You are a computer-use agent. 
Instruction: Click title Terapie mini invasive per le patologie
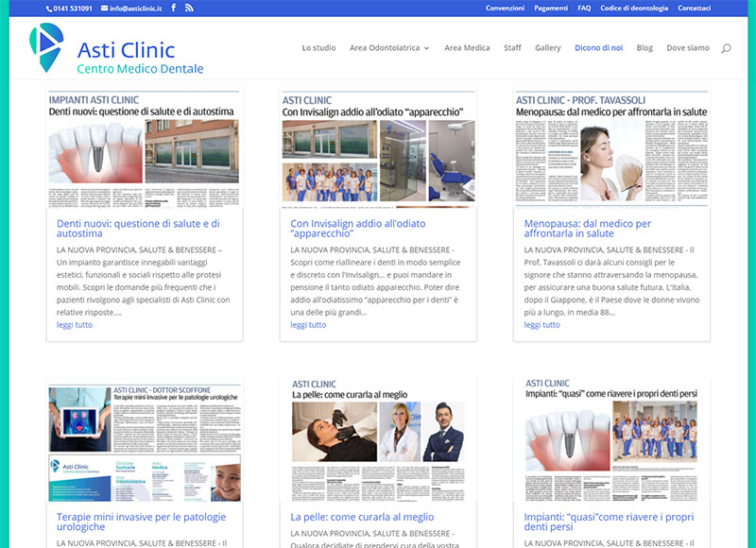coord(141,522)
